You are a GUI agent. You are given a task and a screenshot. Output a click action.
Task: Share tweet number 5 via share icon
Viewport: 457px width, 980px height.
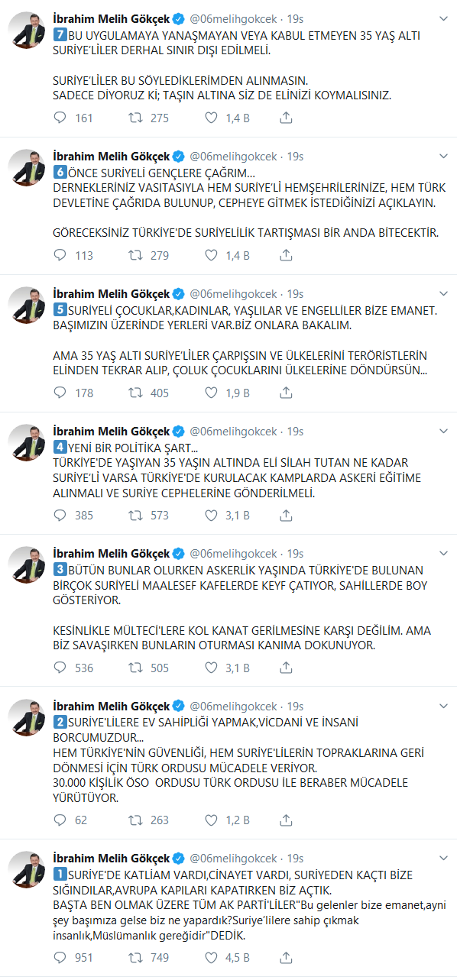click(286, 393)
